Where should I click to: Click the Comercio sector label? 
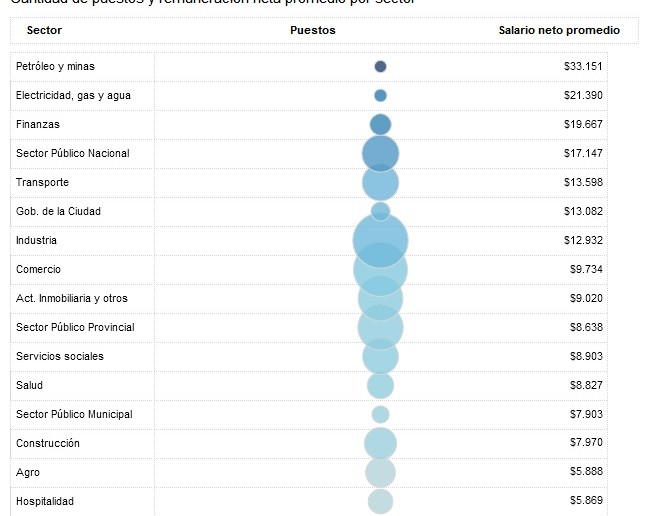click(39, 269)
